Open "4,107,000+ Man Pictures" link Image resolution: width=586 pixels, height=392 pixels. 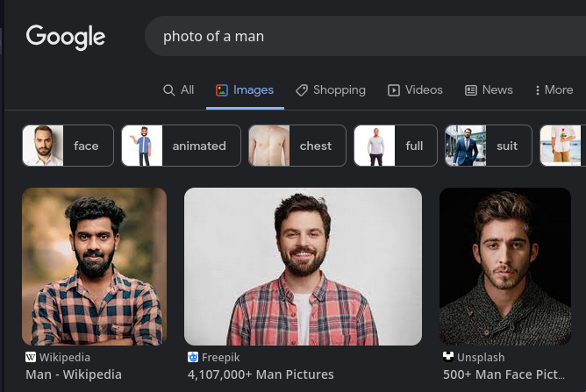point(261,374)
